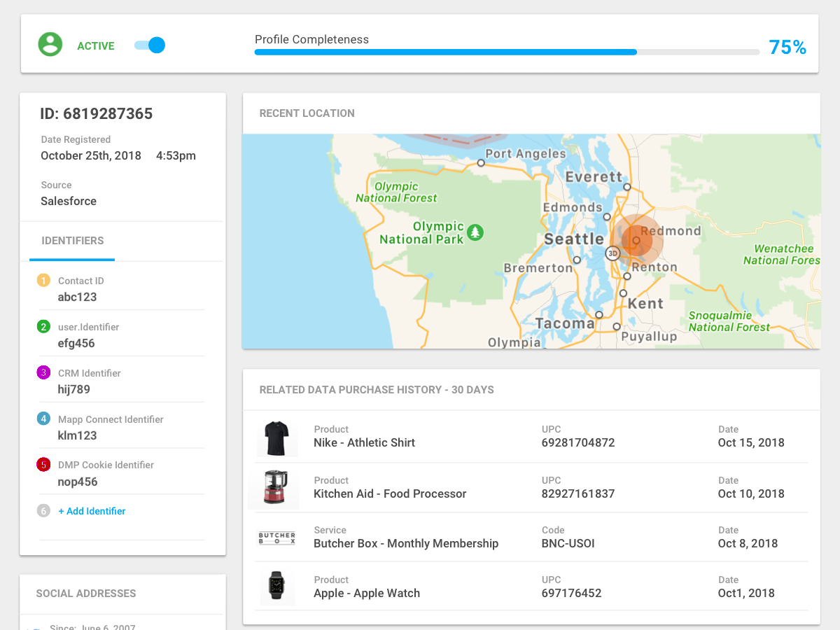Open the Apple Watch product thumbnail

tap(277, 587)
